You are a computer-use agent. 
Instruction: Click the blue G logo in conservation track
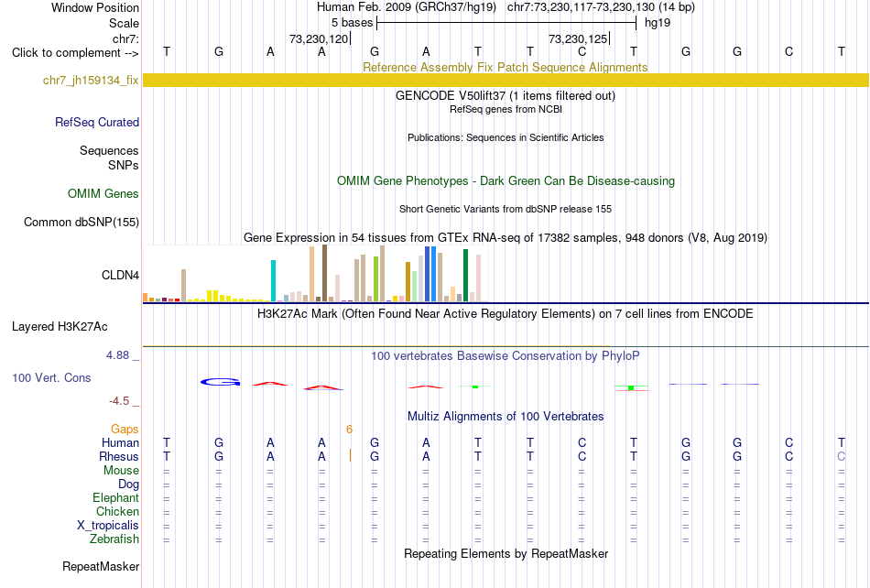221,382
